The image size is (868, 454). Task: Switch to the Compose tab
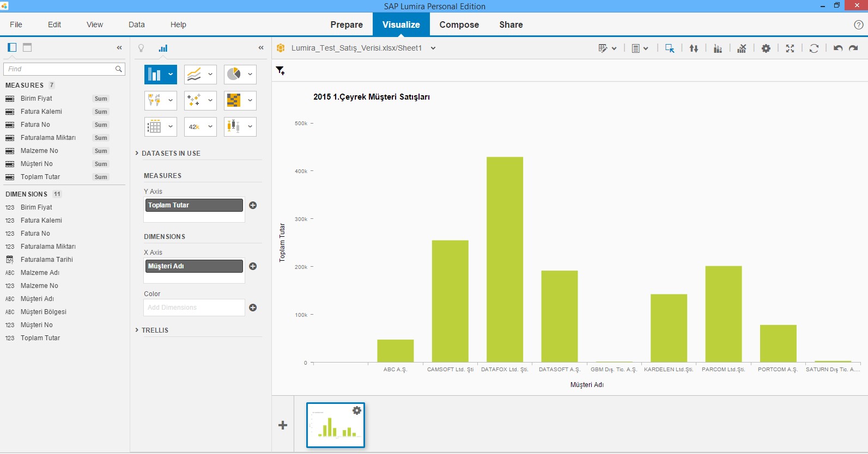pos(459,24)
